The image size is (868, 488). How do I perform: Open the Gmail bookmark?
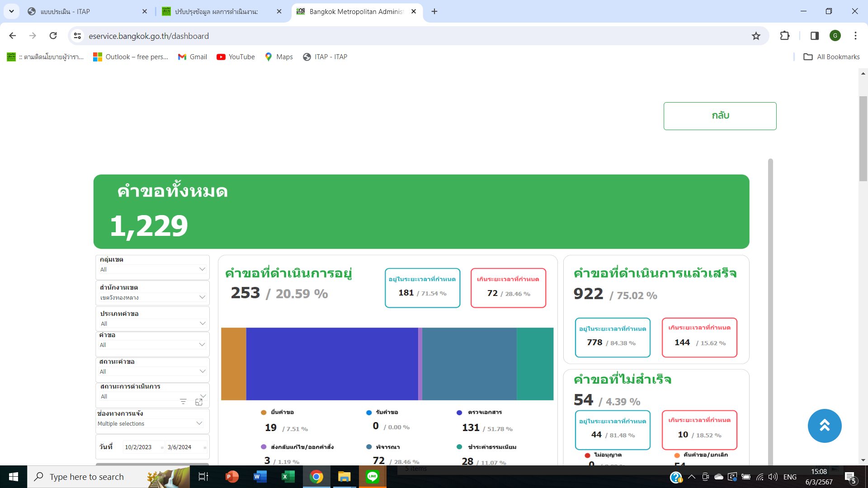point(193,57)
